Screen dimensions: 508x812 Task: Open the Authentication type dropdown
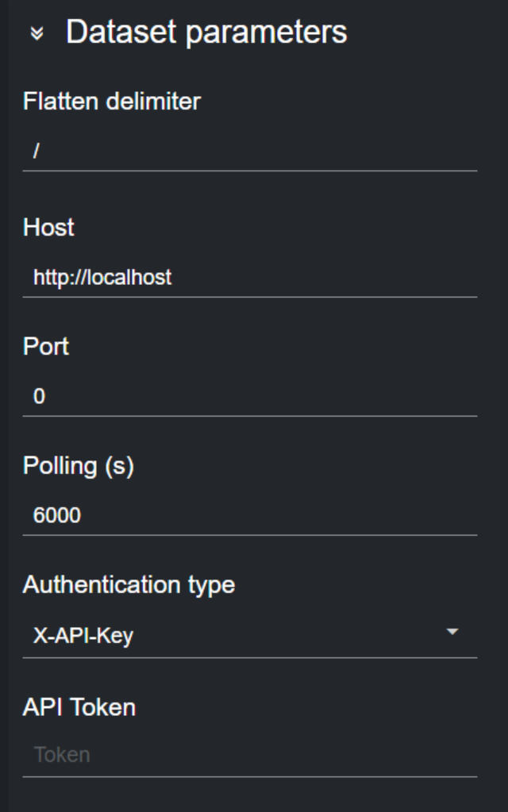coord(238,636)
